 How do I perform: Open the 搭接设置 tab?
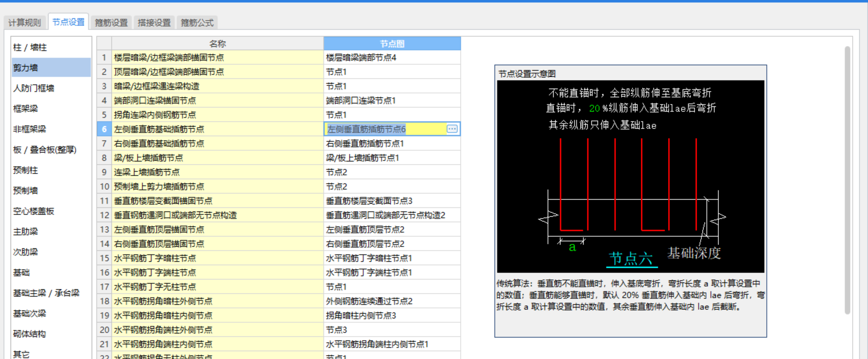pos(154,22)
